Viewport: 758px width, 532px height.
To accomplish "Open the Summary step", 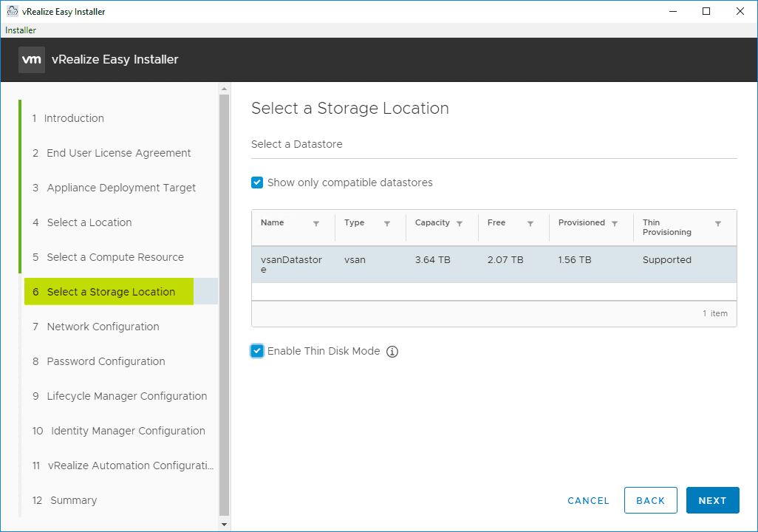I will click(73, 500).
